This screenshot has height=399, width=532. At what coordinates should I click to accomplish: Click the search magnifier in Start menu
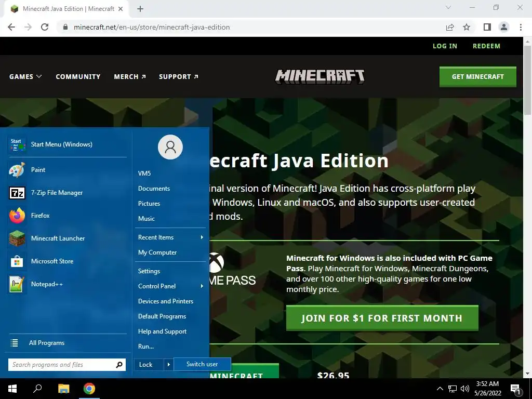[119, 365]
